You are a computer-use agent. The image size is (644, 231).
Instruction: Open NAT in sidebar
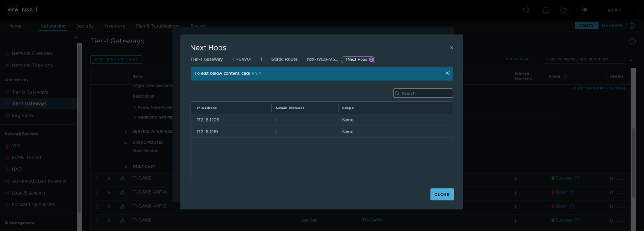(16, 169)
